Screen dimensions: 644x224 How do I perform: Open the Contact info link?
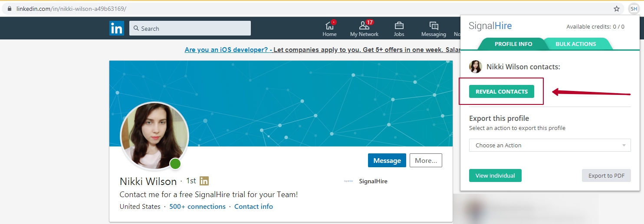point(253,207)
